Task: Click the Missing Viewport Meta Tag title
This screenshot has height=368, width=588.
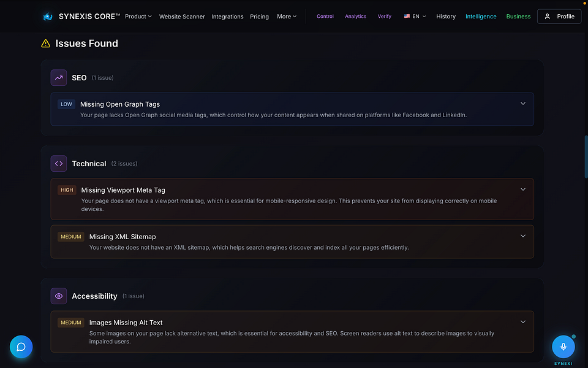Action: 123,190
